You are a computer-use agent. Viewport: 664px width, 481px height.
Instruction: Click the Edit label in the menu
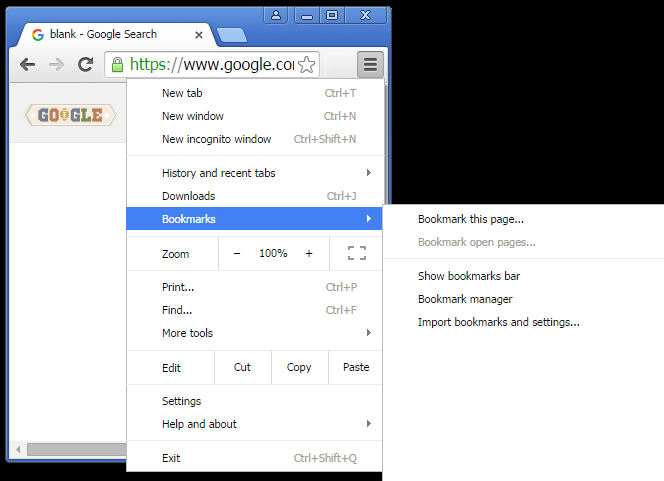(x=171, y=368)
